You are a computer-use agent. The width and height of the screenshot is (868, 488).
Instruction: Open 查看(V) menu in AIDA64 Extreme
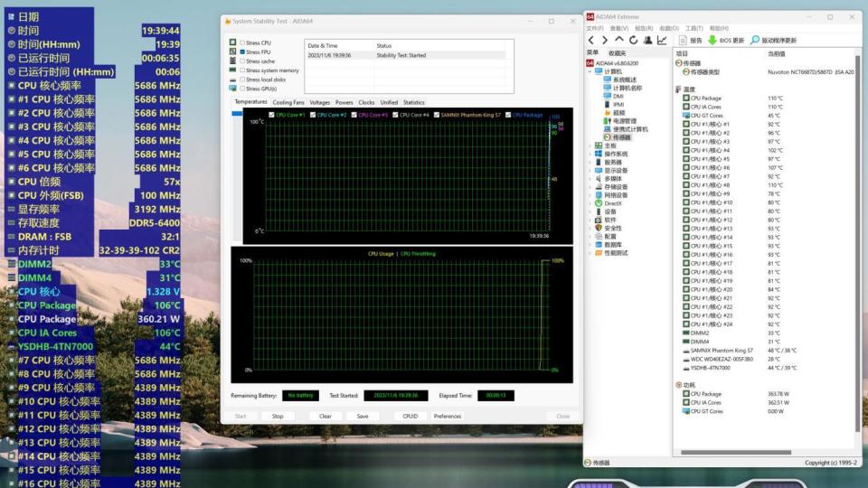(x=618, y=28)
